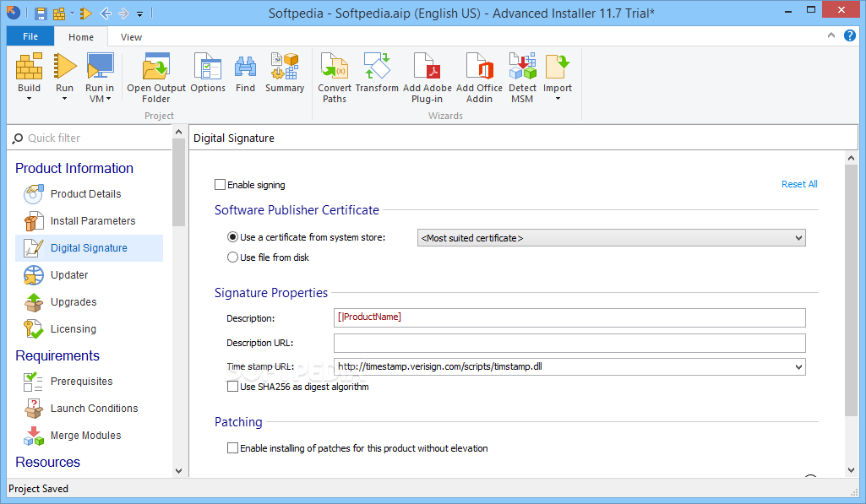Collapse the ribbon with chevron

831,35
